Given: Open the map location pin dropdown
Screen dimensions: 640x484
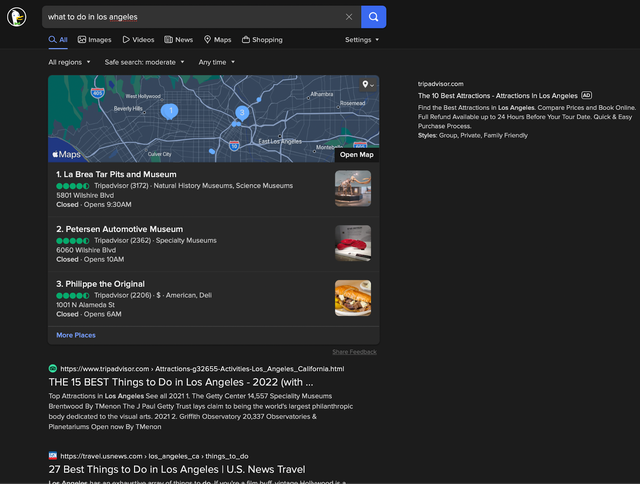Looking at the screenshot, I should pyautogui.click(x=368, y=84).
